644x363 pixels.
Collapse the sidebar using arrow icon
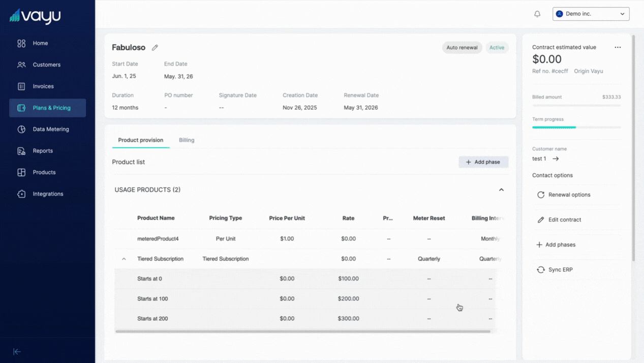click(17, 351)
